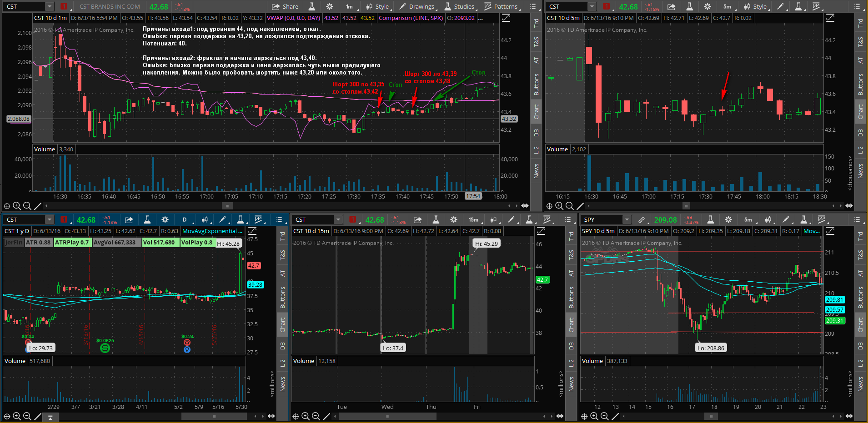
Task: Open settings gear in bottom-middle CST 15m chart
Action: coord(454,219)
